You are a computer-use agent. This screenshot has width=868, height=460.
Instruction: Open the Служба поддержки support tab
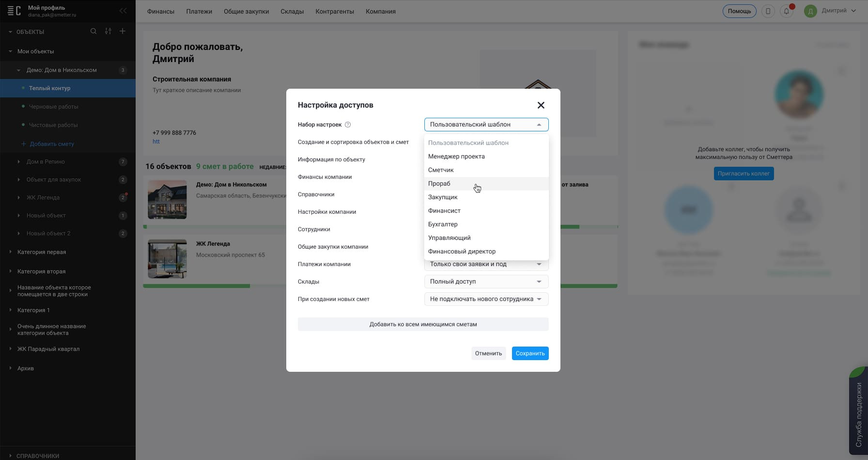tap(858, 414)
